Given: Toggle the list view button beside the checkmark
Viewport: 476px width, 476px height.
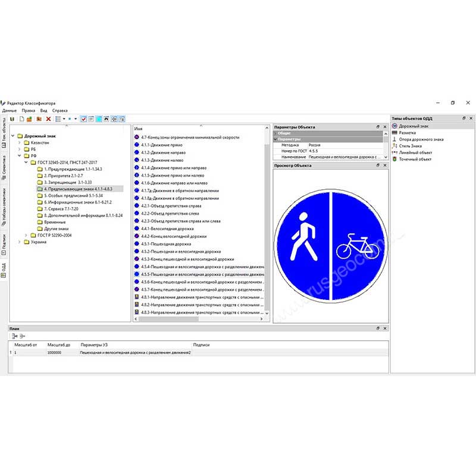Looking at the screenshot, I should click(91, 119).
